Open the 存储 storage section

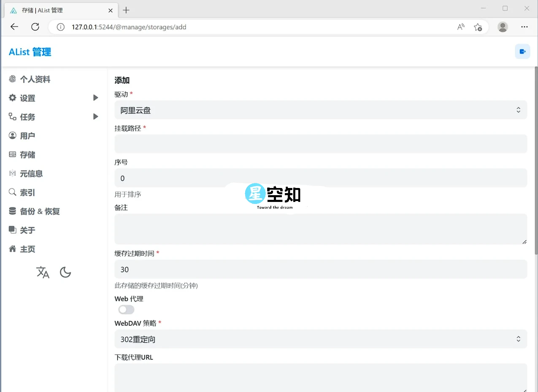[x=27, y=154]
